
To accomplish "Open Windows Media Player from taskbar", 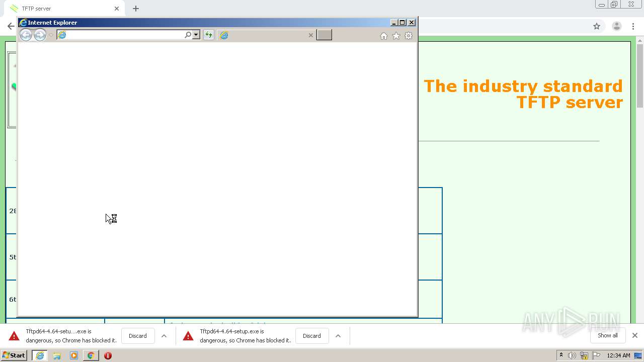I will tap(74, 355).
